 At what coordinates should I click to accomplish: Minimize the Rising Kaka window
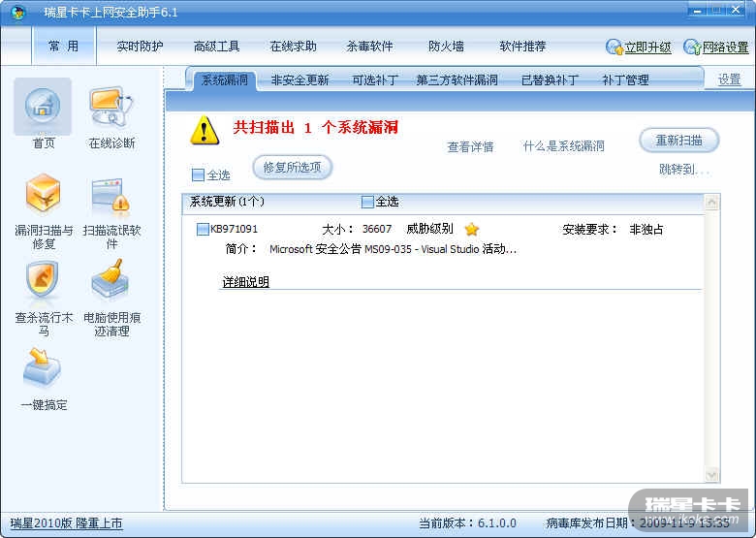(698, 10)
